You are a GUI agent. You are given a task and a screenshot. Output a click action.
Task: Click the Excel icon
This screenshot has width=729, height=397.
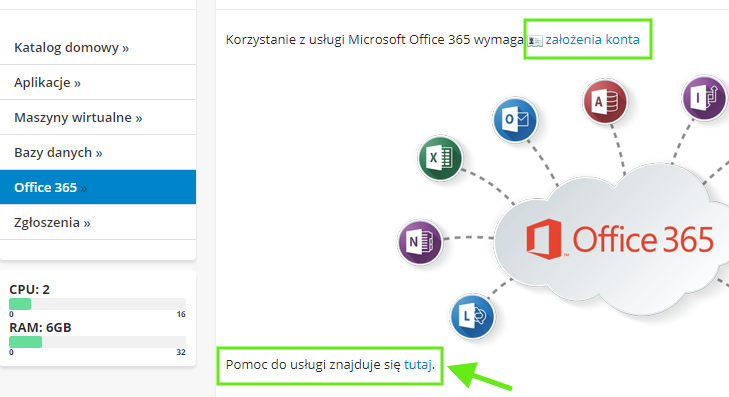(440, 159)
